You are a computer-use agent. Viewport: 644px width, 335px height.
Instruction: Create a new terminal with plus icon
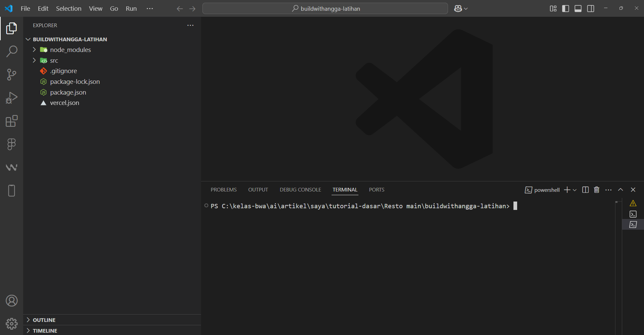pyautogui.click(x=567, y=190)
